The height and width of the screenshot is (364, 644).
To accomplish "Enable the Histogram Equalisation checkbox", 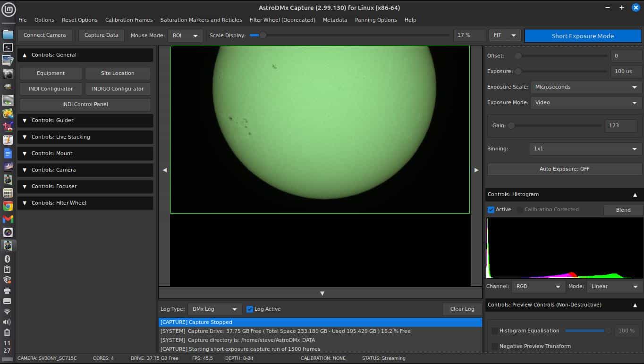I will [494, 331].
